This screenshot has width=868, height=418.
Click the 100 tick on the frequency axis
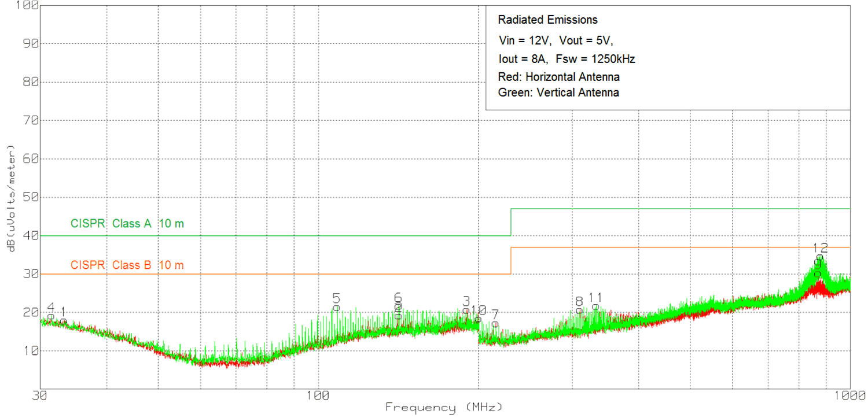(x=317, y=397)
